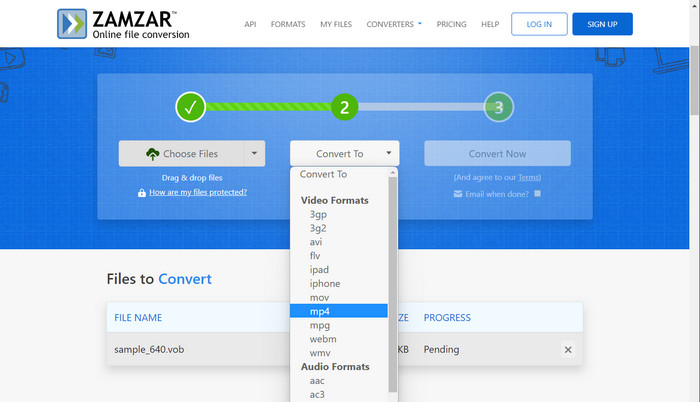The height and width of the screenshot is (402, 700).
Task: Click the page vertical scrollbar
Action: (694, 80)
